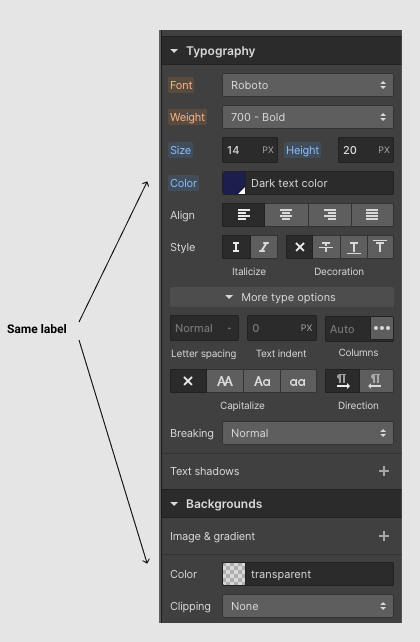This screenshot has width=420, height=642.
Task: Apply underline decoration icon
Action: click(354, 247)
